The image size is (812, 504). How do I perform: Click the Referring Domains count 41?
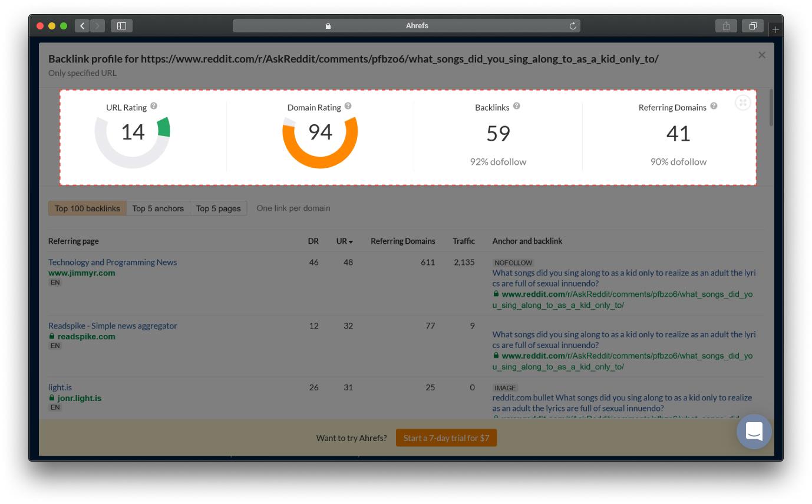coord(678,134)
